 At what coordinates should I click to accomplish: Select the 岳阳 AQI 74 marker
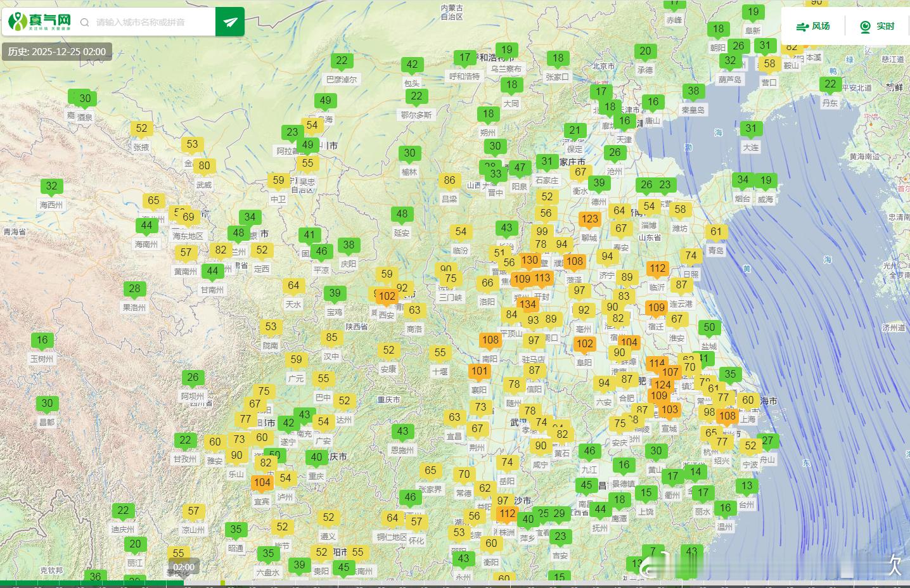click(x=507, y=463)
